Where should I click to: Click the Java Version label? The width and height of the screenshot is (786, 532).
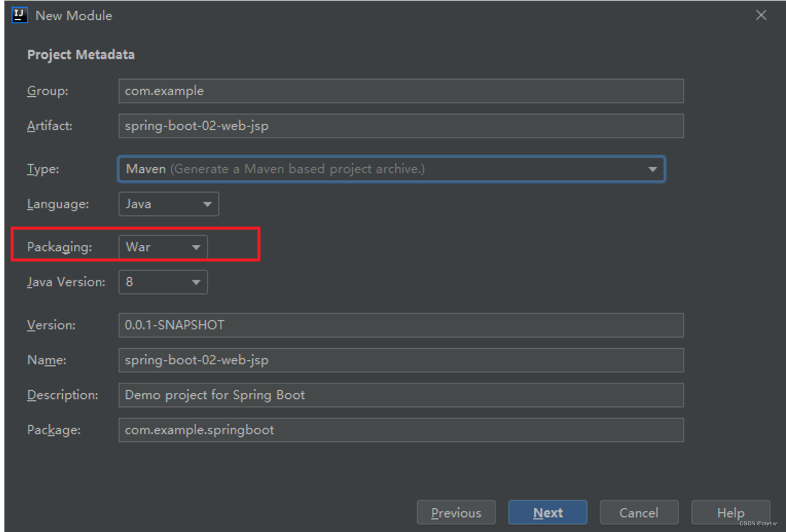point(66,282)
